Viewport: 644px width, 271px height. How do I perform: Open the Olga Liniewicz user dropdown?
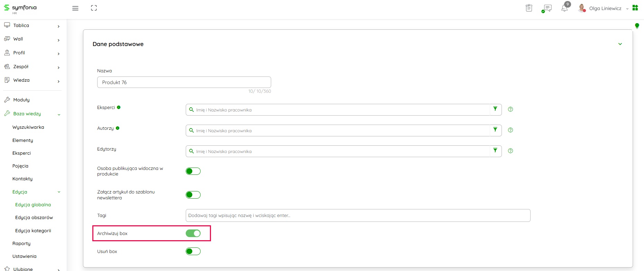pos(605,8)
